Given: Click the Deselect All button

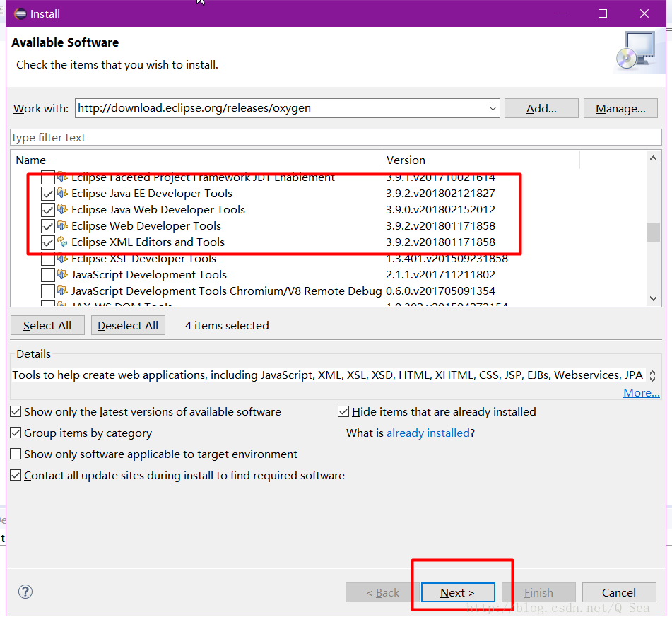Looking at the screenshot, I should pos(128,325).
